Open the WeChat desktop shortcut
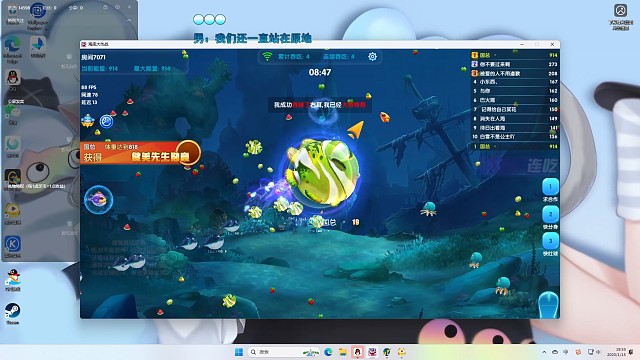 coord(13,114)
